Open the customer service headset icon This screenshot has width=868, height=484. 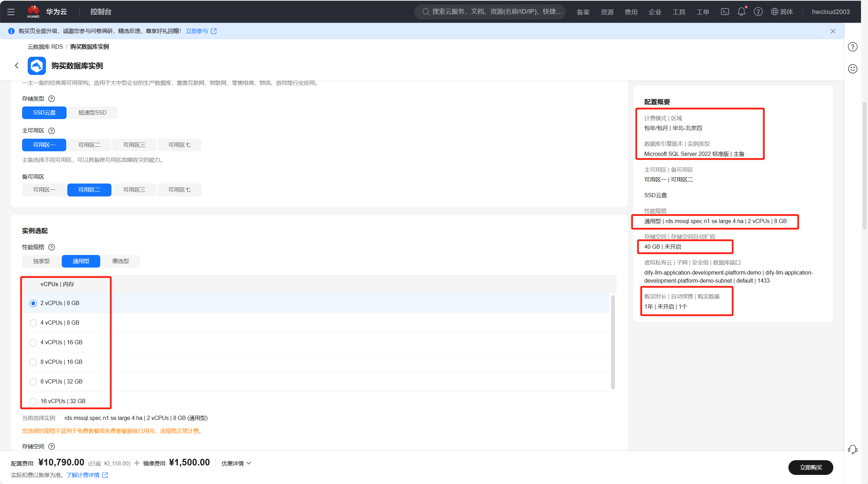pyautogui.click(x=852, y=449)
